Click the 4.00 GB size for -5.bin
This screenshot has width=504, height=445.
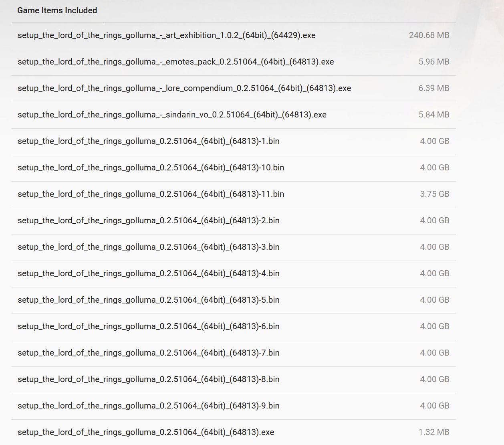pos(435,300)
